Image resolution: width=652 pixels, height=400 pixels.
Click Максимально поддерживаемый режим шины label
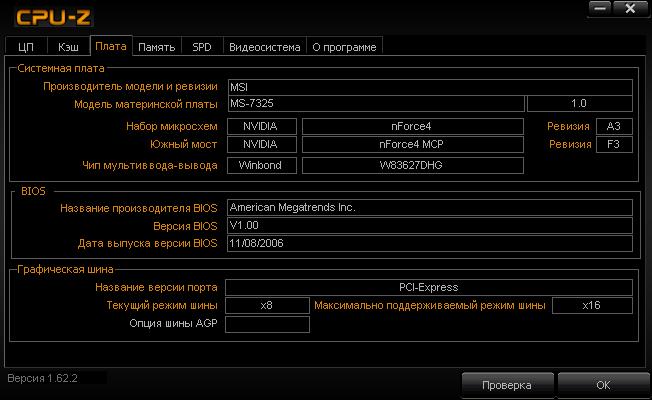point(430,305)
